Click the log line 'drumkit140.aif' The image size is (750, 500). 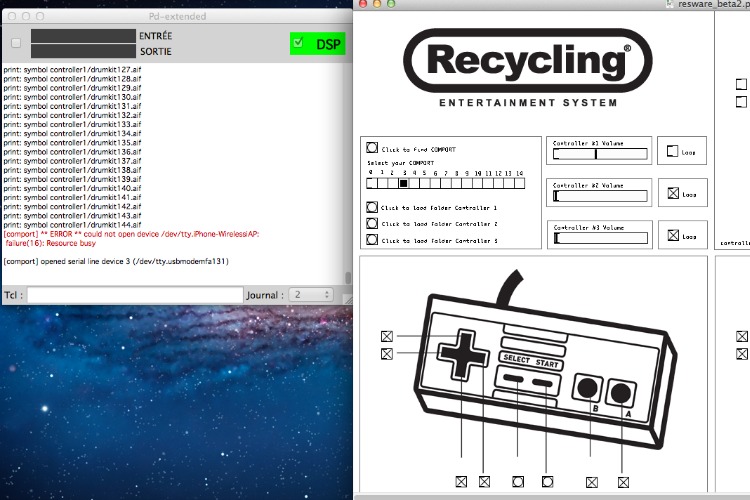72,188
